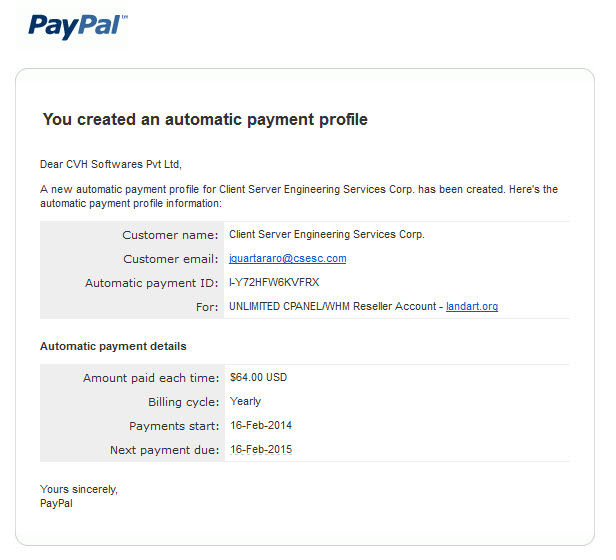Click the Automatic payment details subheading
The height and width of the screenshot is (560, 616).
113,346
